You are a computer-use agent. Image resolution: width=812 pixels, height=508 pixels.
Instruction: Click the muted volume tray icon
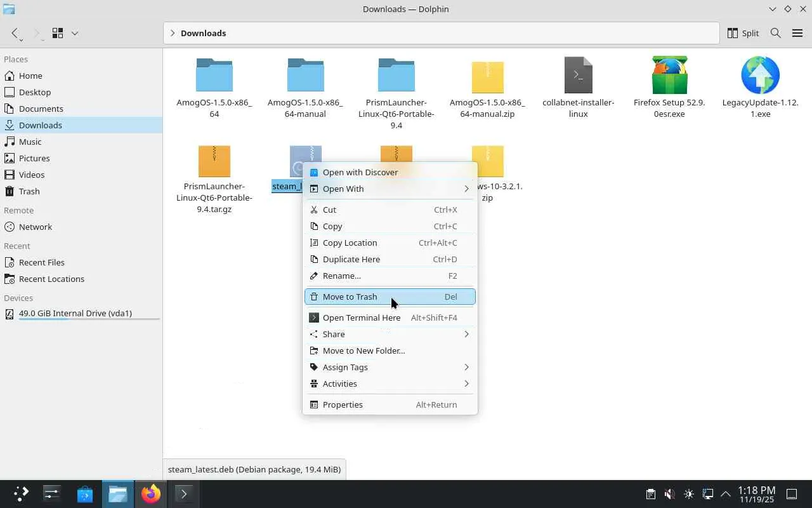(669, 494)
